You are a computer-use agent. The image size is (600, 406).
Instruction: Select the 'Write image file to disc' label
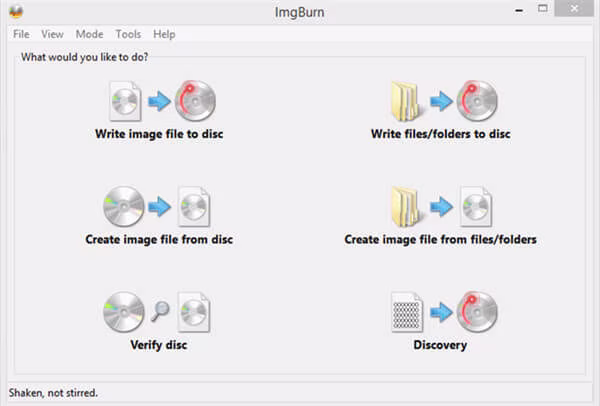(160, 133)
